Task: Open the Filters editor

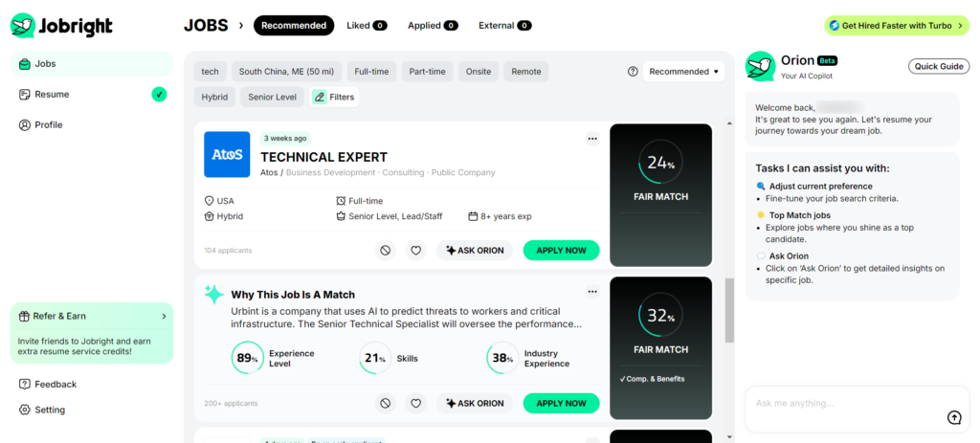Action: tap(334, 97)
